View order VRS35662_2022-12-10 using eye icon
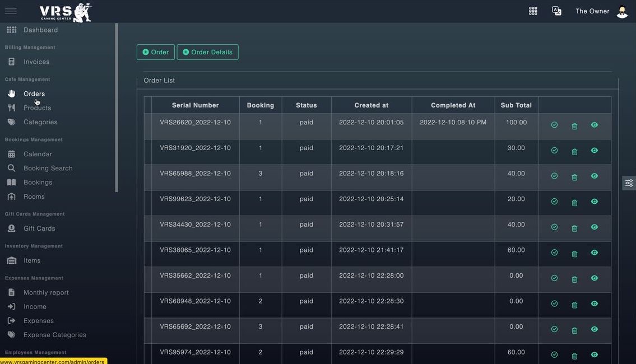The height and width of the screenshot is (364, 636). point(594,278)
